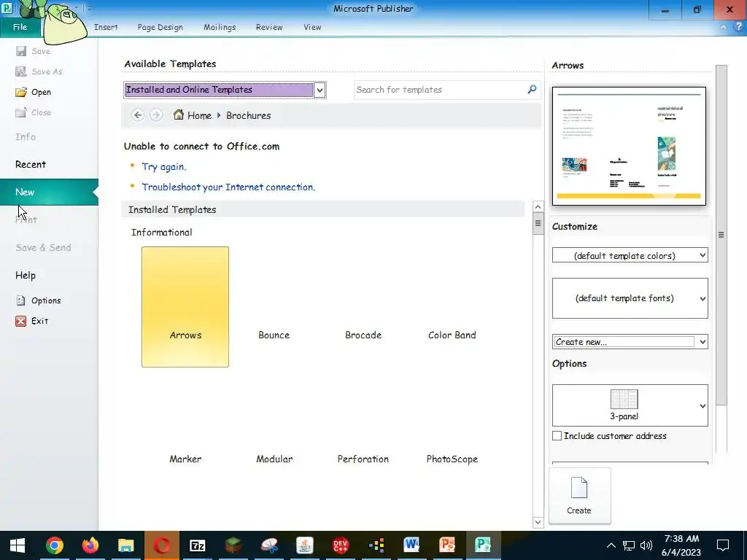Click the Save As icon
The width and height of the screenshot is (747, 560).
point(21,71)
